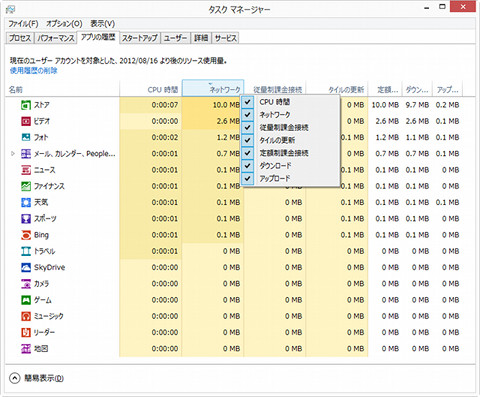This screenshot has width=480, height=397.
Task: Open the ユーザー tab
Action: 175,38
